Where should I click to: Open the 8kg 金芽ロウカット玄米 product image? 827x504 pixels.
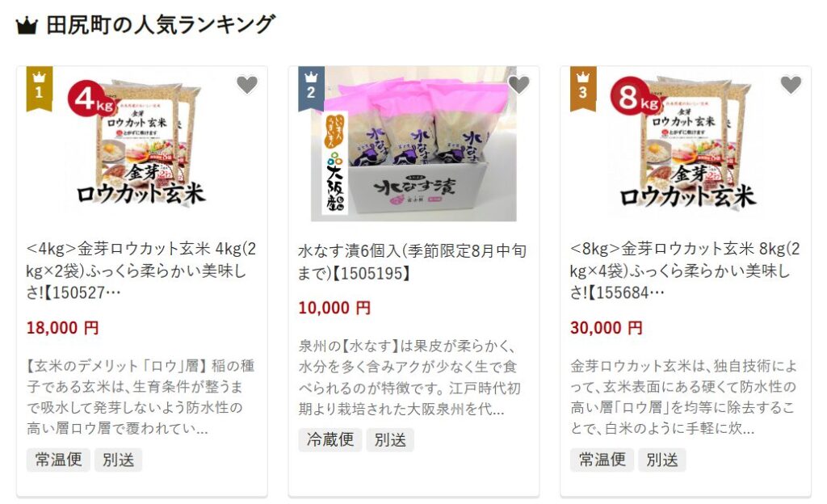tap(686, 144)
